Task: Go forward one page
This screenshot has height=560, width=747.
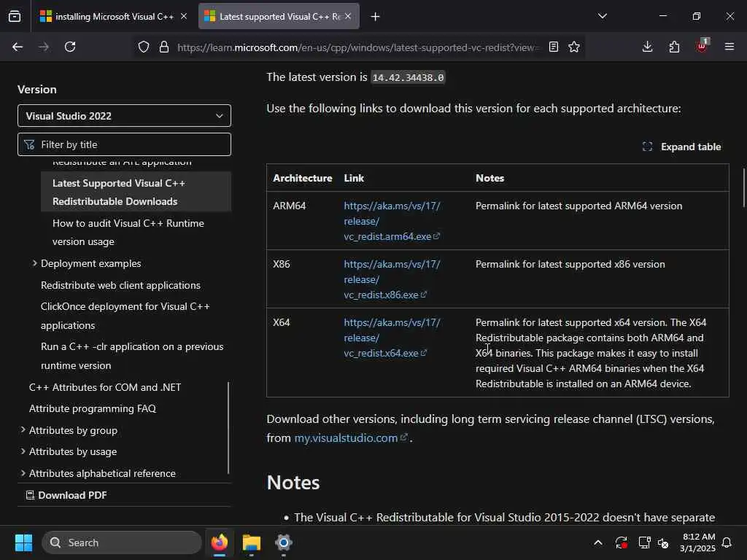Action: click(44, 47)
